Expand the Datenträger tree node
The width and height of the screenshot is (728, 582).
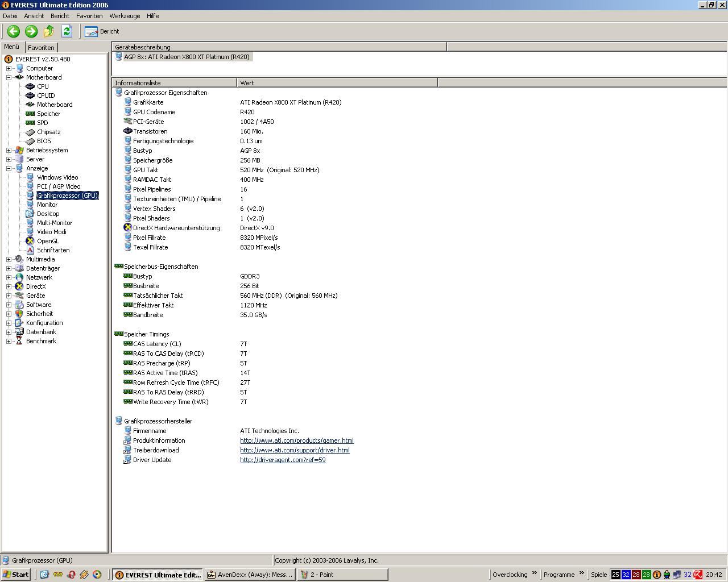(9, 268)
